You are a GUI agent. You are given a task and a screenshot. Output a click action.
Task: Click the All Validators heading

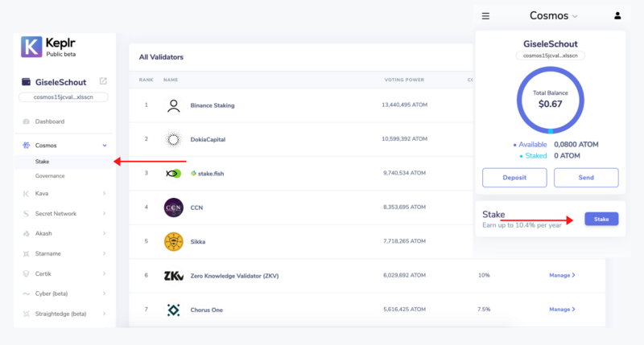pos(161,57)
